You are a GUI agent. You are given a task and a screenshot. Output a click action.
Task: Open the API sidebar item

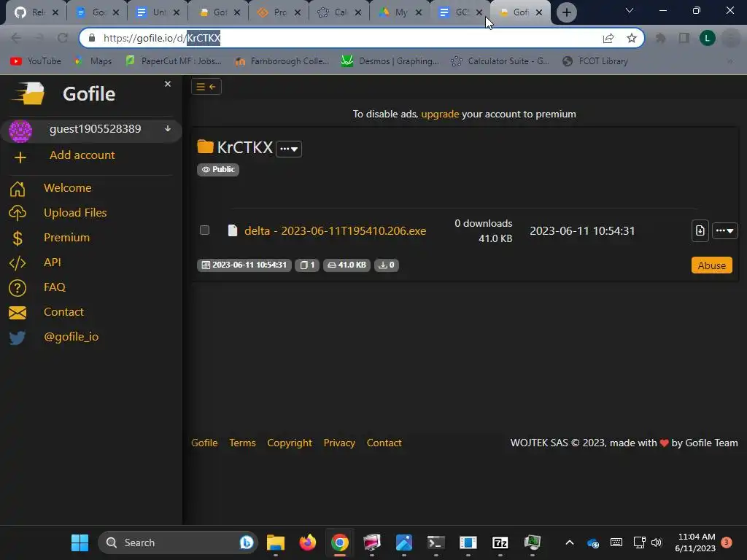point(53,262)
